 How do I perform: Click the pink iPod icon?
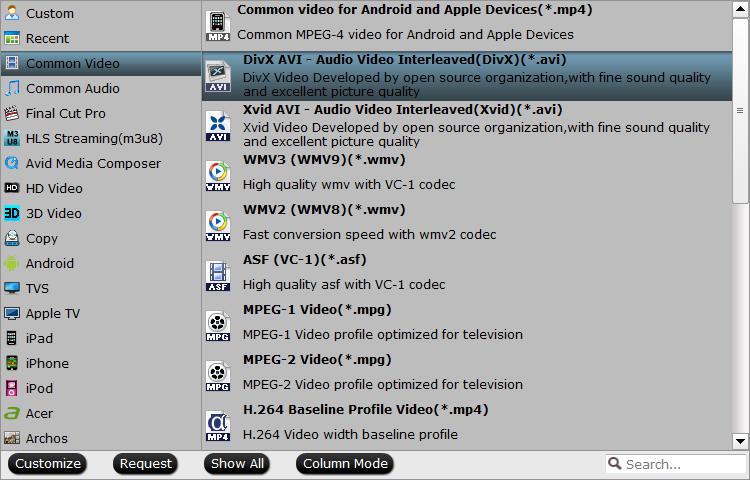(x=12, y=388)
